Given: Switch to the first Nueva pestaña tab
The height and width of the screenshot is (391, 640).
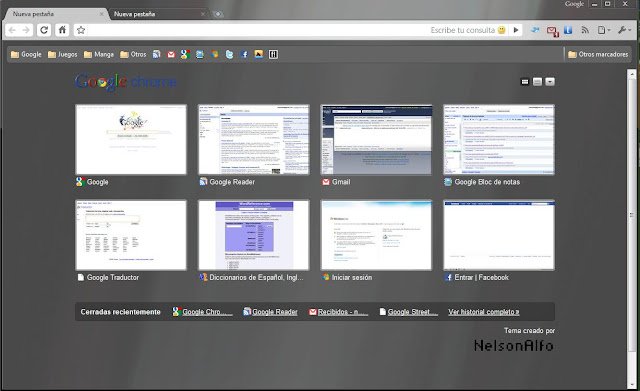Looking at the screenshot, I should 55,14.
